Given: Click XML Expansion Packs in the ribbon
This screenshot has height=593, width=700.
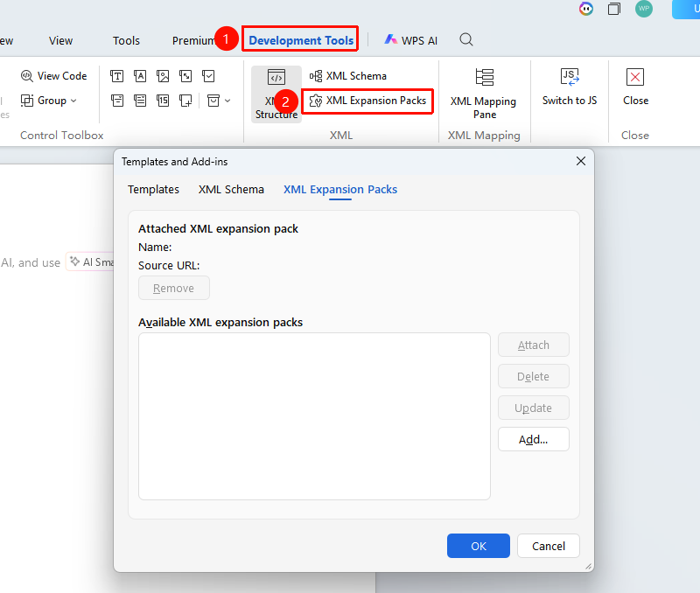Looking at the screenshot, I should 367,101.
